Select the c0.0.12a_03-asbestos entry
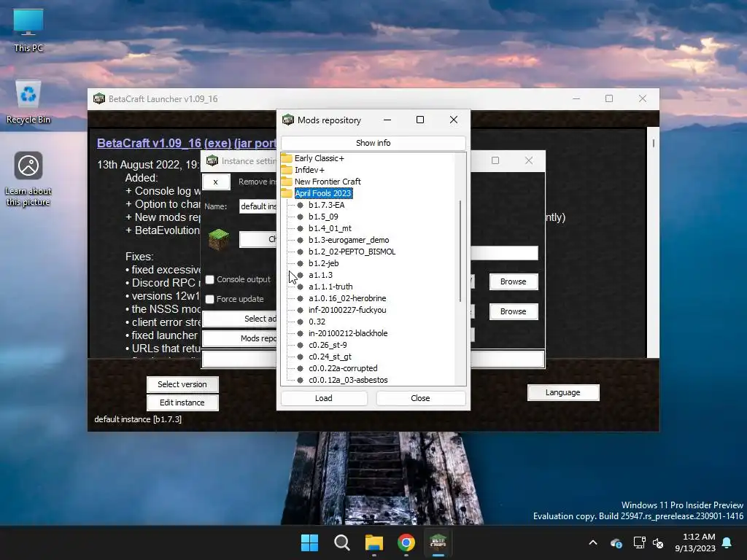The image size is (747, 560). pos(348,380)
